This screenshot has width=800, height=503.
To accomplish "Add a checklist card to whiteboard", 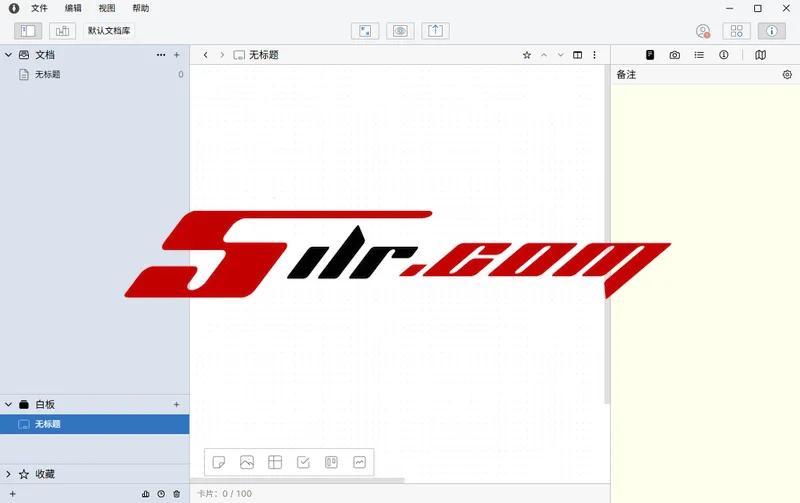I will (303, 462).
